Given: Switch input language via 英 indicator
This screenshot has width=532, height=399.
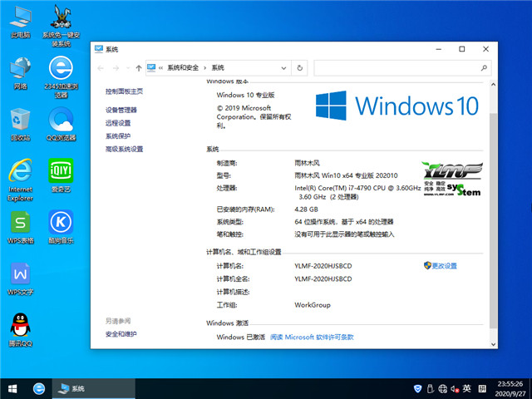Looking at the screenshot, I should [467, 389].
